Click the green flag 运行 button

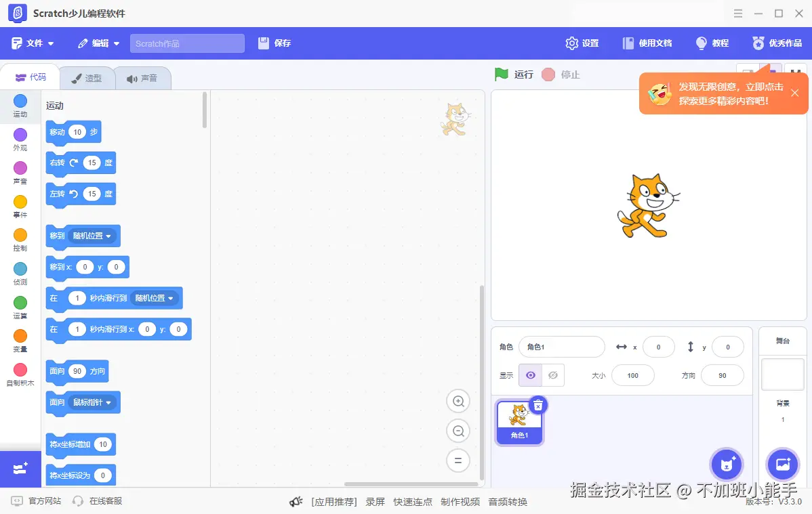tap(513, 74)
